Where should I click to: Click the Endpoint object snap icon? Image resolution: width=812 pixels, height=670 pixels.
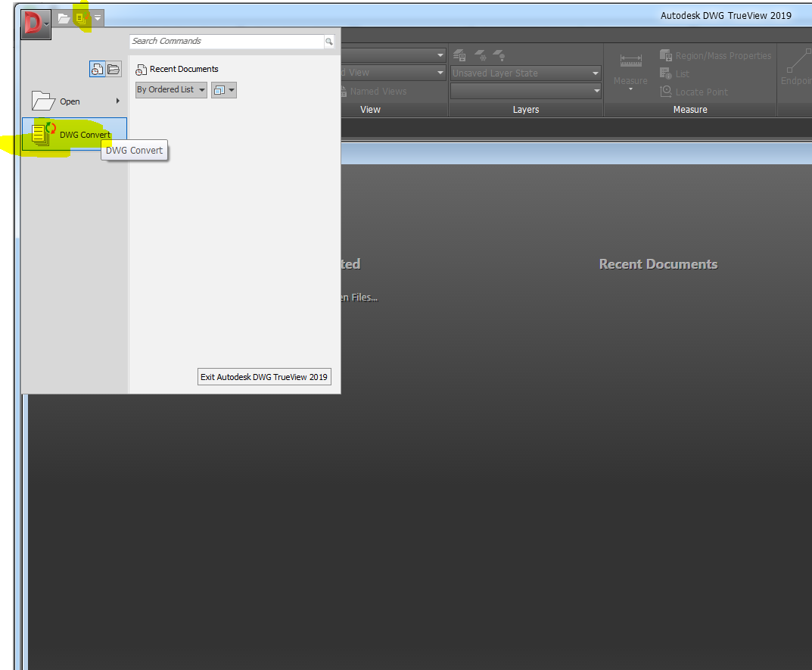pos(798,61)
